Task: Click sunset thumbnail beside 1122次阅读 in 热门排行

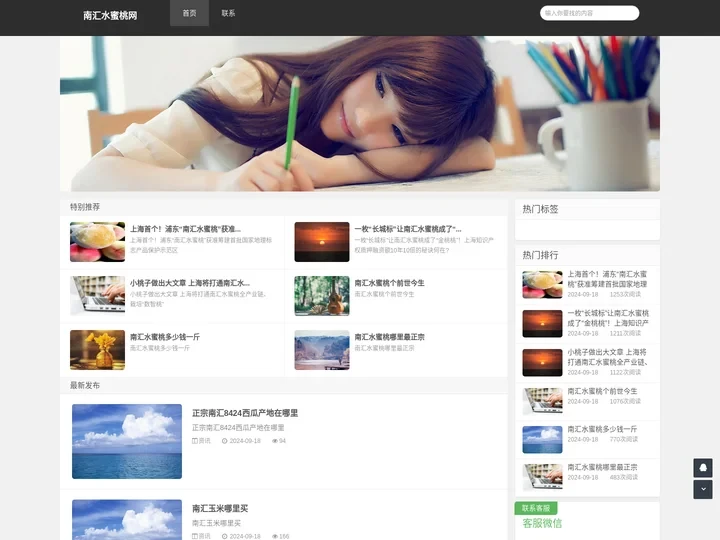Action: pos(542,363)
